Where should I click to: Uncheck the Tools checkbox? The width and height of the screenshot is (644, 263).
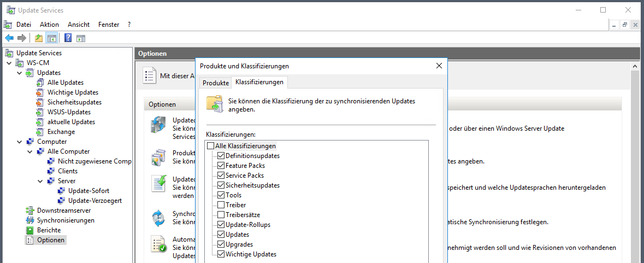point(221,195)
